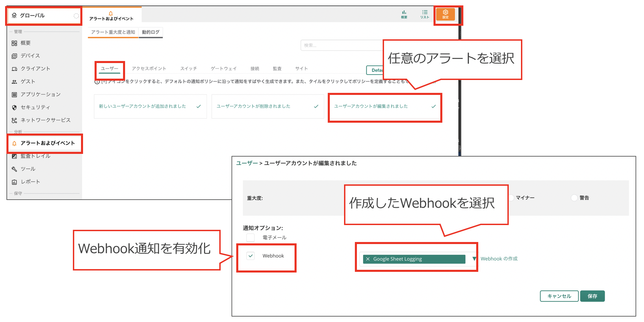Click checkmark on 新しいユーザーアカウントが追加されました tile
The width and height of the screenshot is (644, 322).
click(x=199, y=106)
